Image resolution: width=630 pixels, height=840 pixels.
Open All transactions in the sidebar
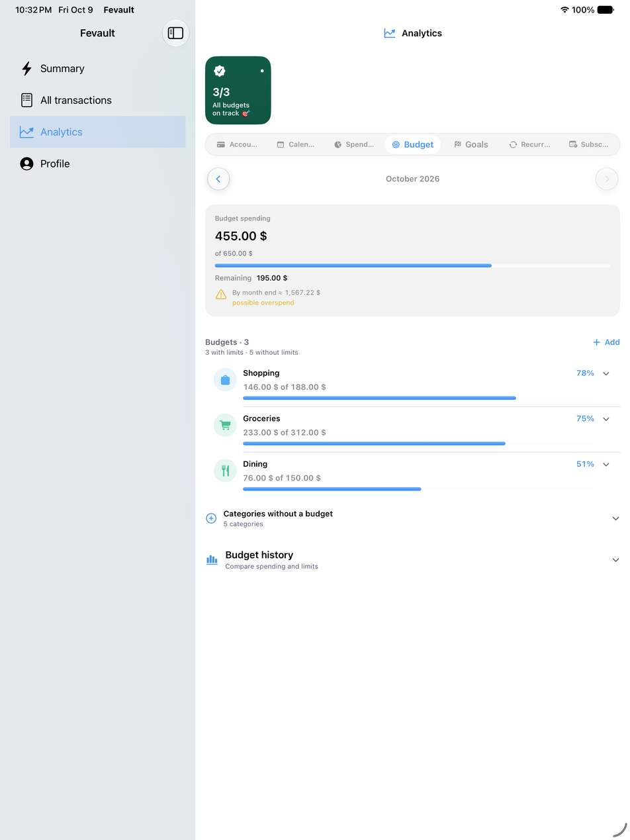tap(97, 101)
